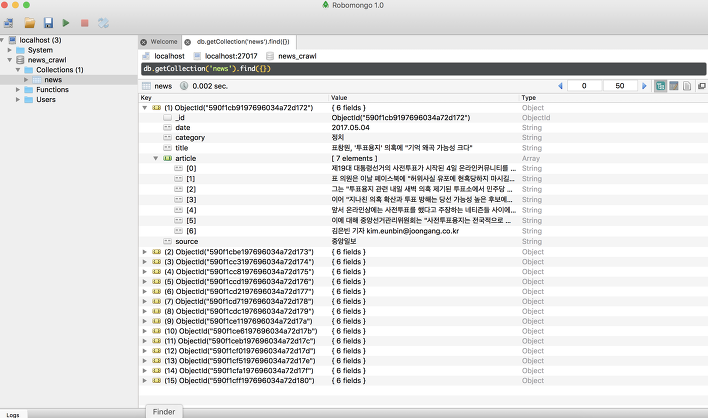Close the db.getCollection('news') query tab

[188, 42]
